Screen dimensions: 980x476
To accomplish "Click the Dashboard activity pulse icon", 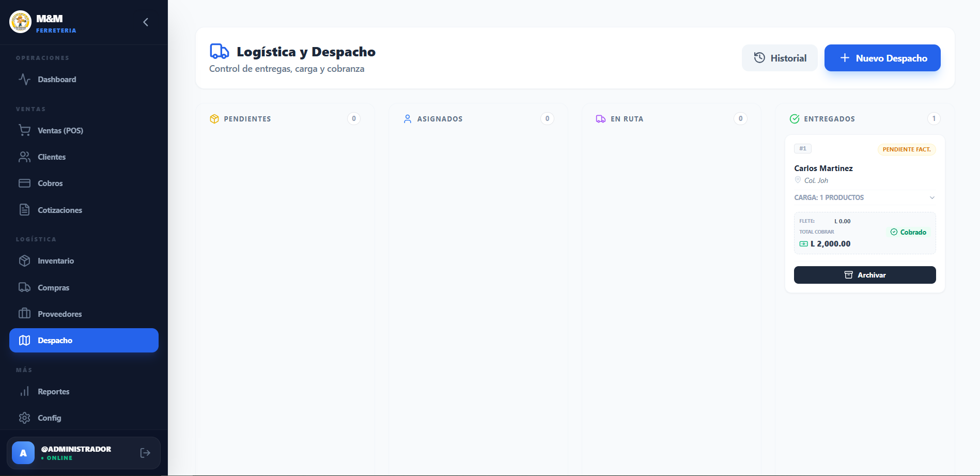I will coord(24,80).
